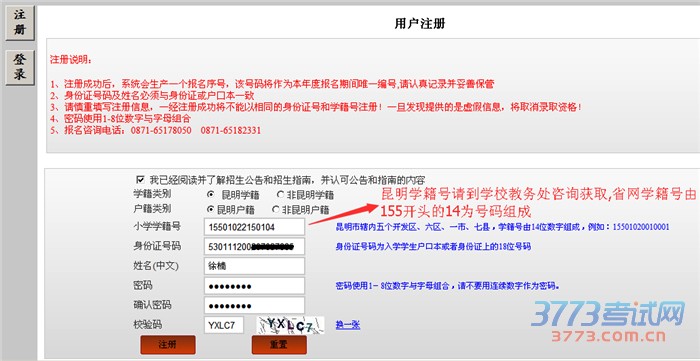Click the 密码 password field
Image resolution: width=700 pixels, height=361 pixels.
click(x=254, y=286)
